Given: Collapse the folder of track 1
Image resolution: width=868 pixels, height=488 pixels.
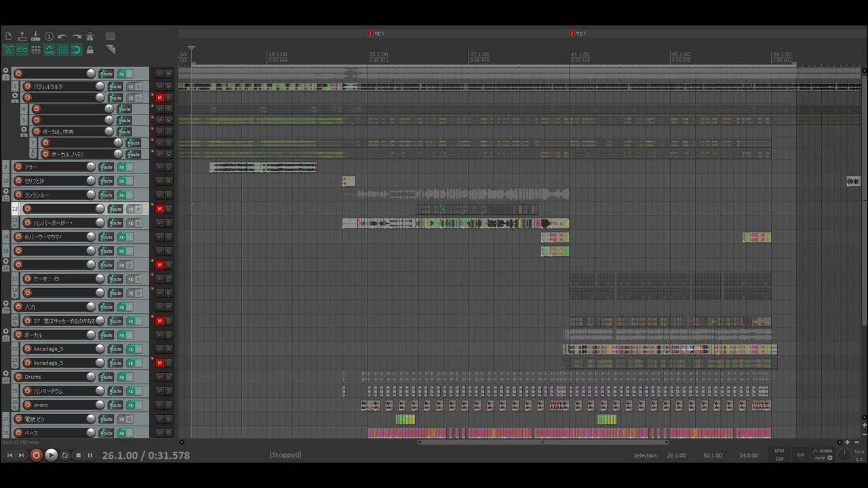Looking at the screenshot, I should [6, 70].
